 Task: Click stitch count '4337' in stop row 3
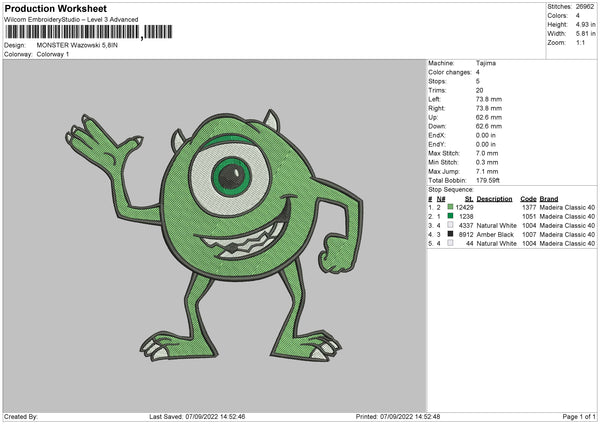click(466, 225)
